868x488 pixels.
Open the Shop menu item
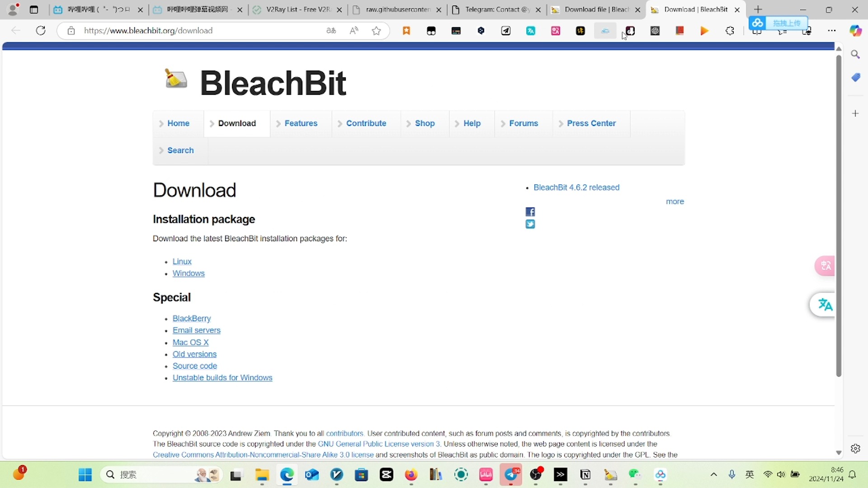pos(425,123)
